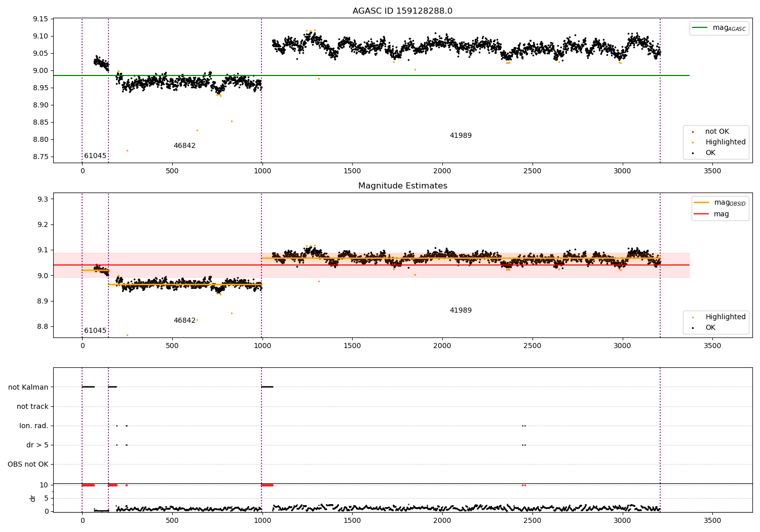Click the "10" tick on the dr axis
Image resolution: width=760 pixels, height=532 pixels.
tap(44, 485)
